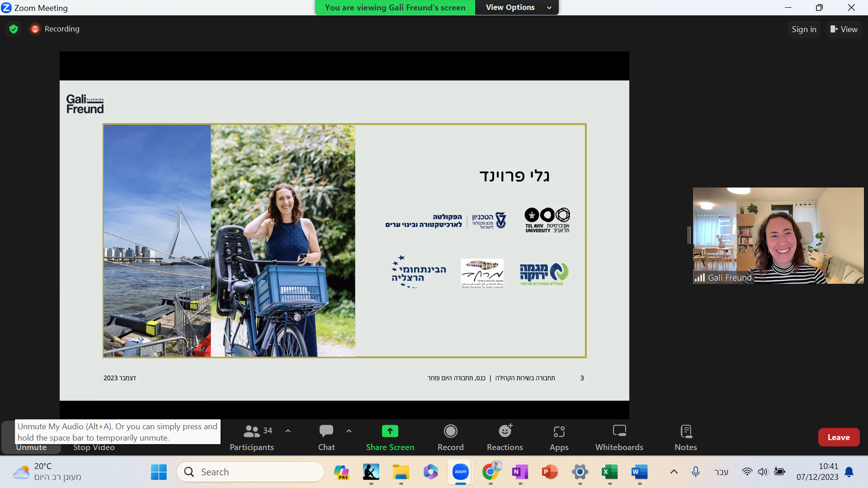The height and width of the screenshot is (488, 868).
Task: Toggle the taskbar microphone indicator
Action: pos(695,472)
